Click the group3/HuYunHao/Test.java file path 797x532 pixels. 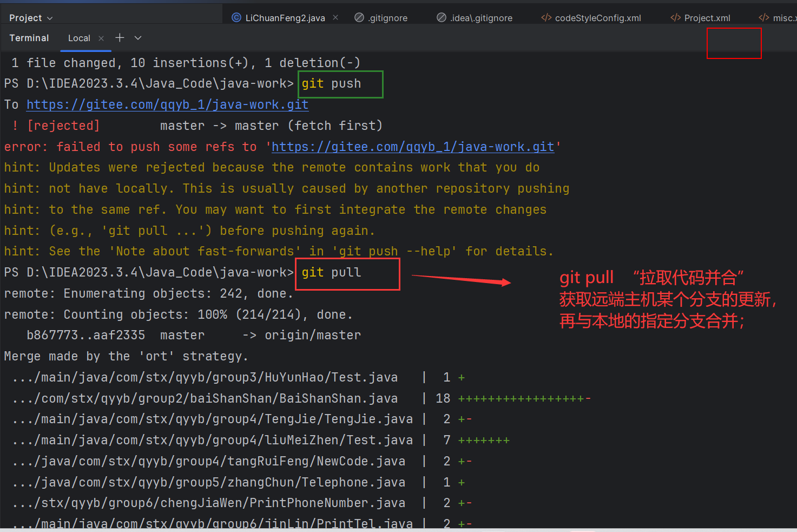point(205,377)
